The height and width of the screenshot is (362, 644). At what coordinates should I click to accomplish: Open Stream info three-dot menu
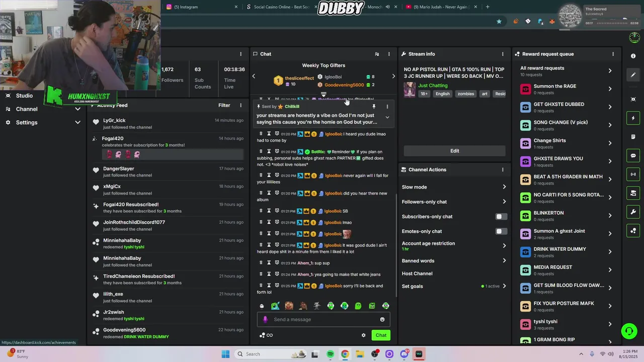point(503,54)
